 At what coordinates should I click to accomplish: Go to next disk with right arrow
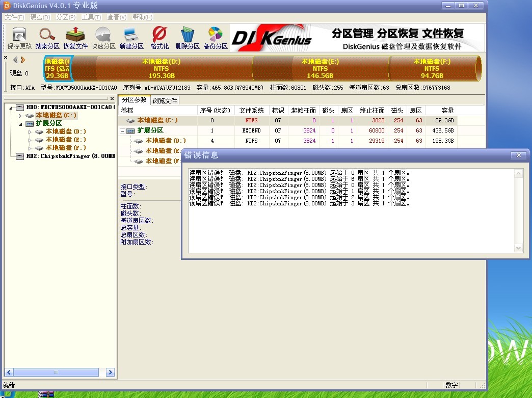coord(23,60)
